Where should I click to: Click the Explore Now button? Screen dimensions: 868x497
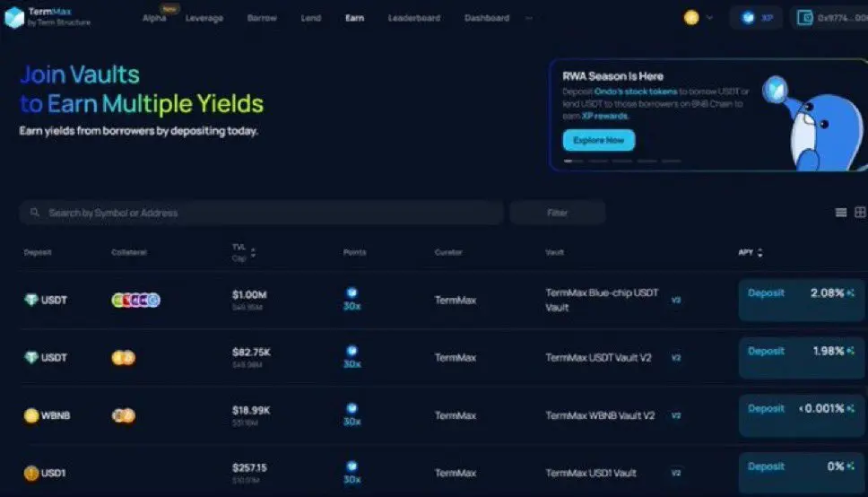(599, 140)
